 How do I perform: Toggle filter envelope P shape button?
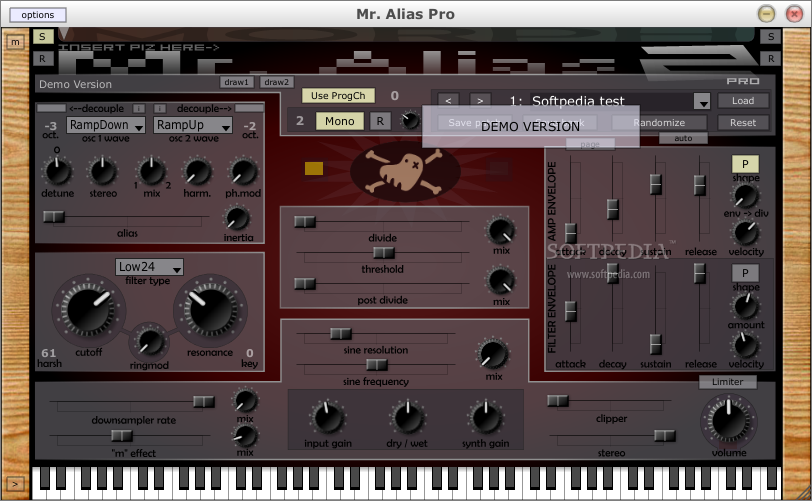point(745,273)
